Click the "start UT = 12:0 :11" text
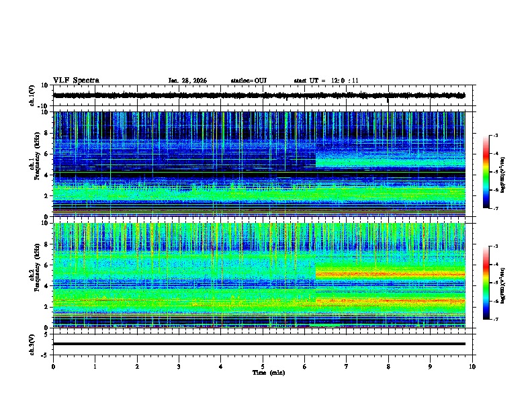 pyautogui.click(x=326, y=81)
